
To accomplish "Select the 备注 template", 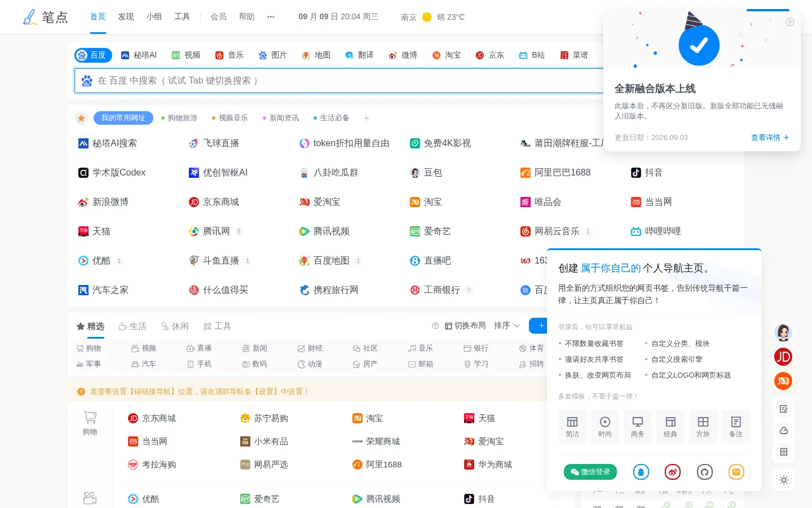I will tap(736, 427).
